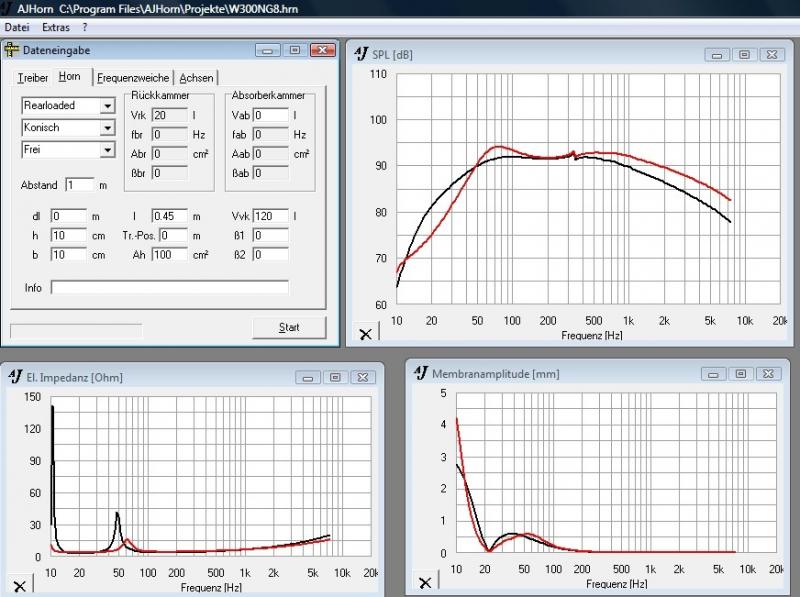Open the Achsen tab
This screenshot has width=800, height=597.
[x=196, y=78]
